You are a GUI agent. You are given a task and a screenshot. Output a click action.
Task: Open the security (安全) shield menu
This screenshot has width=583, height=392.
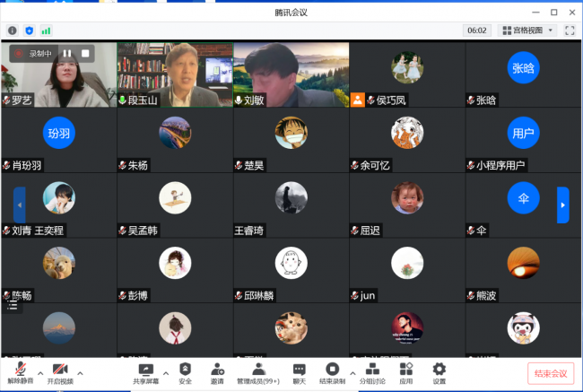click(185, 371)
